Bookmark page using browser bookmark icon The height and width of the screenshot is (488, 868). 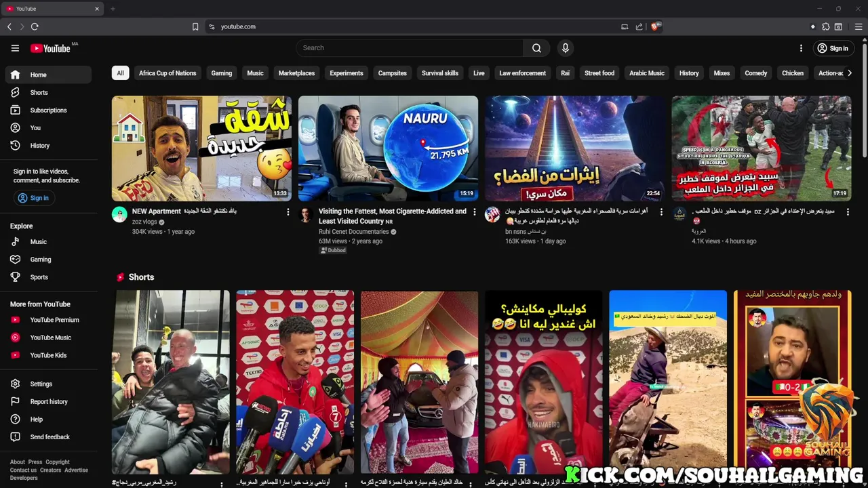pyautogui.click(x=195, y=26)
